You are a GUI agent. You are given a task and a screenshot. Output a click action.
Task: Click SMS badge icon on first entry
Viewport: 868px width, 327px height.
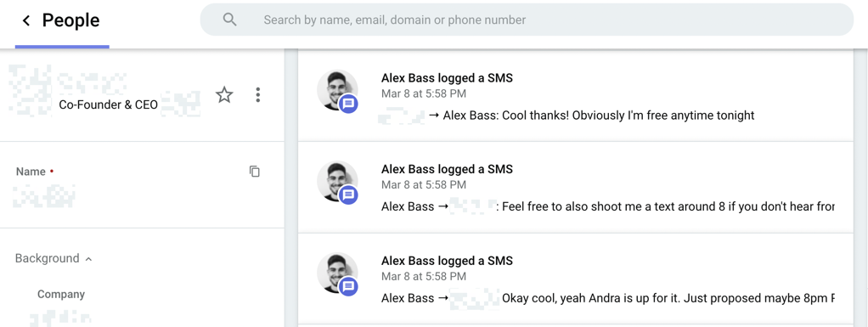(348, 104)
